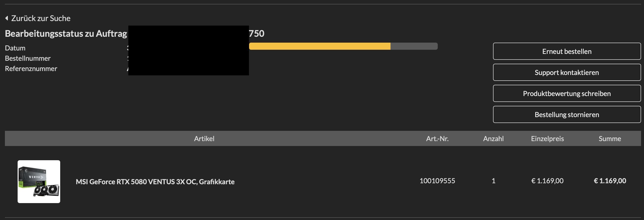This screenshot has height=220, width=644.
Task: Click the bold total price under Summe
Action: coord(610,181)
